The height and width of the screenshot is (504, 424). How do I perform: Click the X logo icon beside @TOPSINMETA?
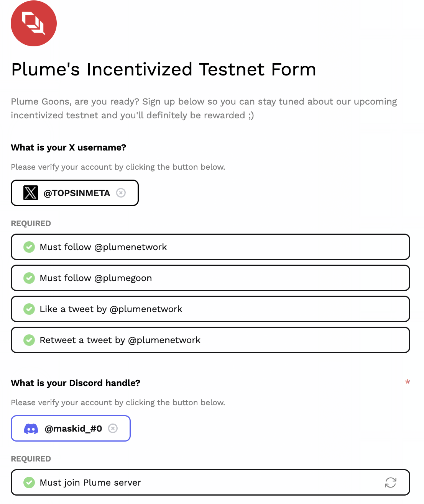31,193
